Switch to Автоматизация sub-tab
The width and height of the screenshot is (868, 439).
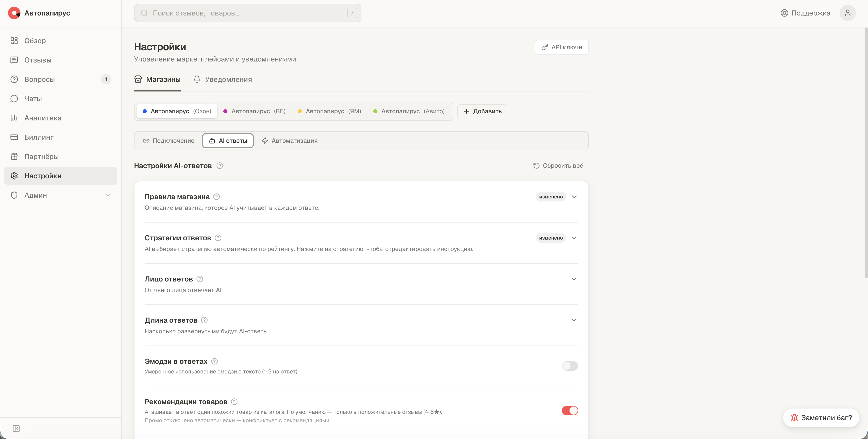coord(290,141)
